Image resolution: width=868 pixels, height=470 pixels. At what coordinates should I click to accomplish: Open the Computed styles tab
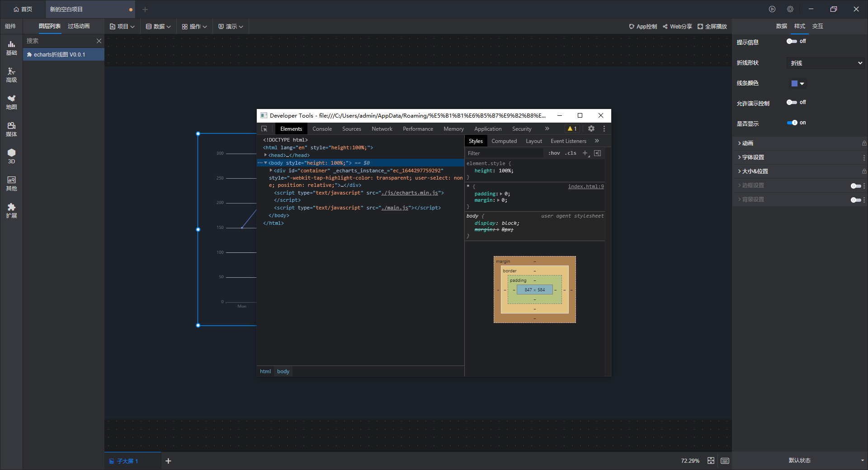504,141
